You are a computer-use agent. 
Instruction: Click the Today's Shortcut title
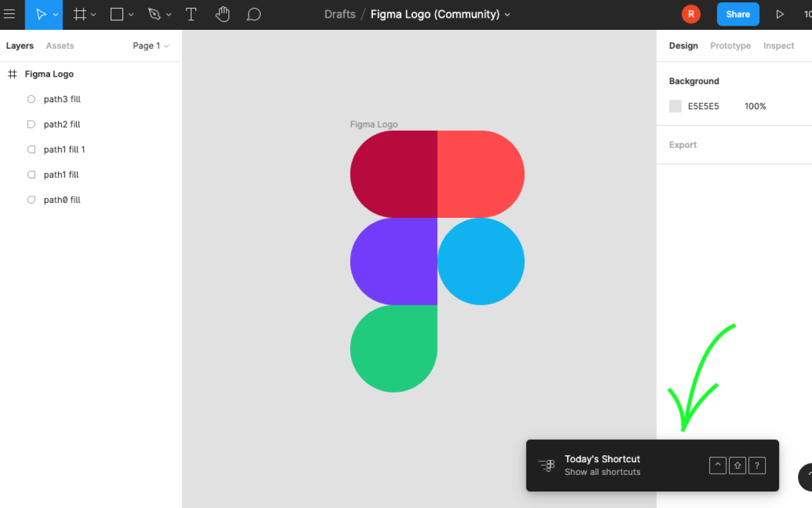(602, 459)
